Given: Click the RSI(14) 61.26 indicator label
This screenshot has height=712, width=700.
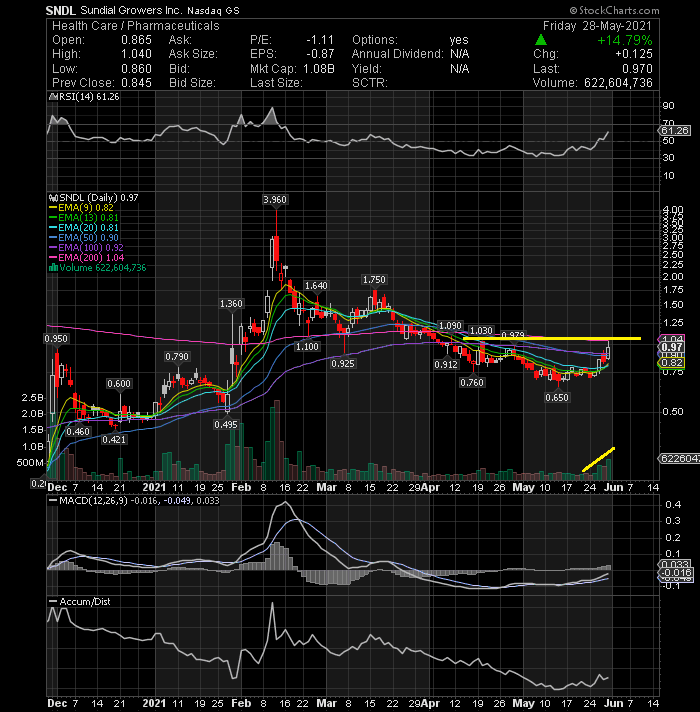Looking at the screenshot, I should tap(89, 97).
